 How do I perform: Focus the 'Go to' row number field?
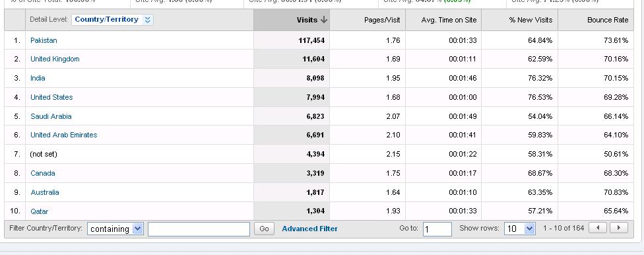[437, 229]
